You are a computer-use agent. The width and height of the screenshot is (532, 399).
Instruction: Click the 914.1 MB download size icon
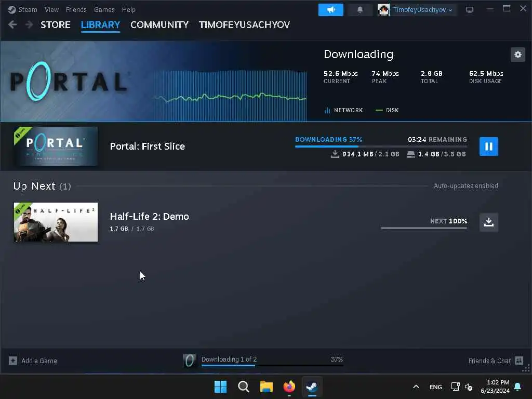coord(335,154)
